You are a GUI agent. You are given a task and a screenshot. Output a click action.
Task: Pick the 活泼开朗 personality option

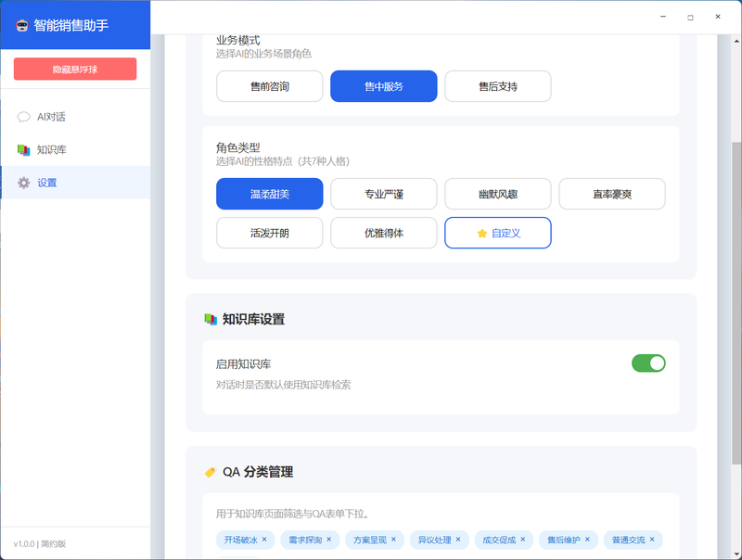270,233
